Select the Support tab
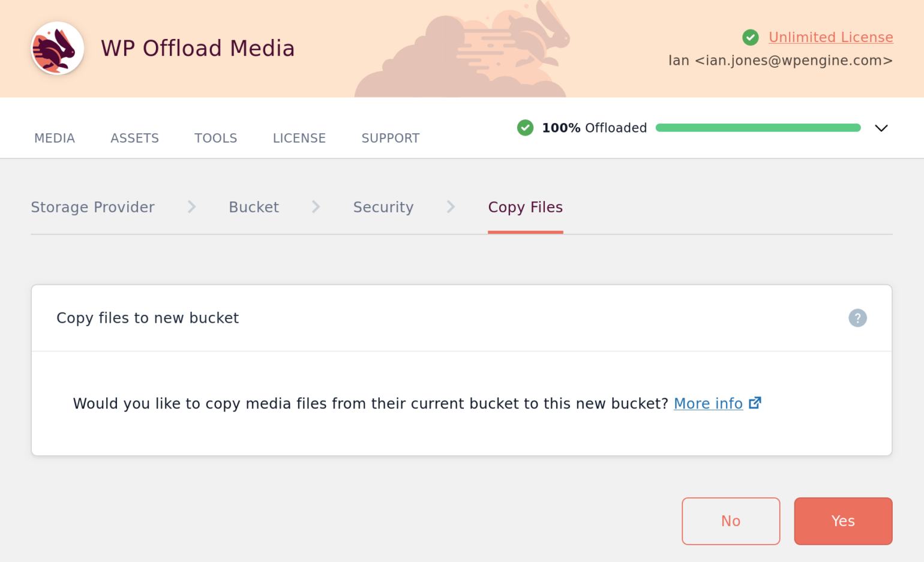 click(x=390, y=138)
